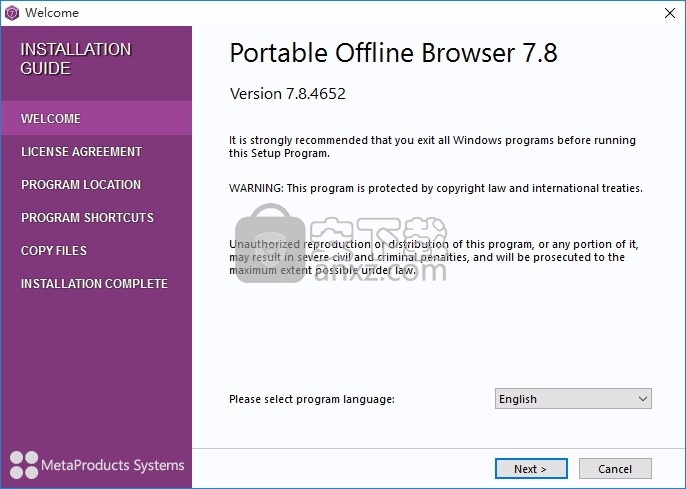Click the 'Please select program language:' label
Viewport: 686px width, 489px height.
tap(312, 399)
